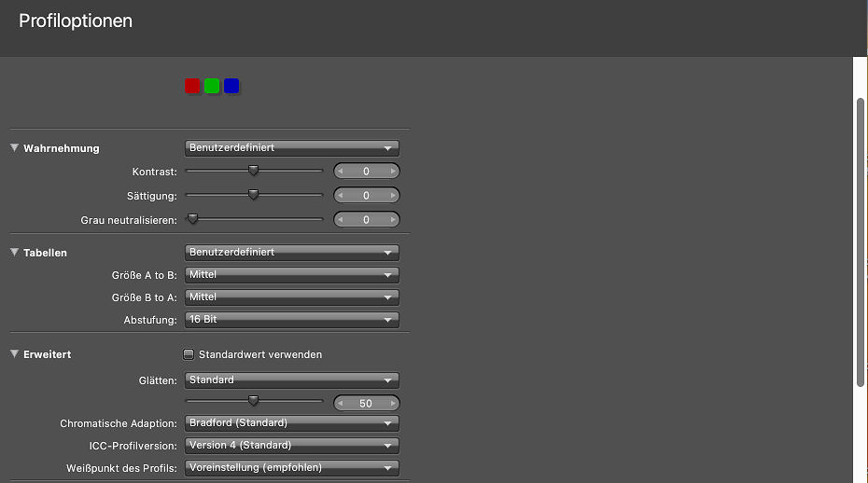Open the Weißpunkt des Profils dropdown
Viewport: 868px width, 483px height.
pos(292,467)
